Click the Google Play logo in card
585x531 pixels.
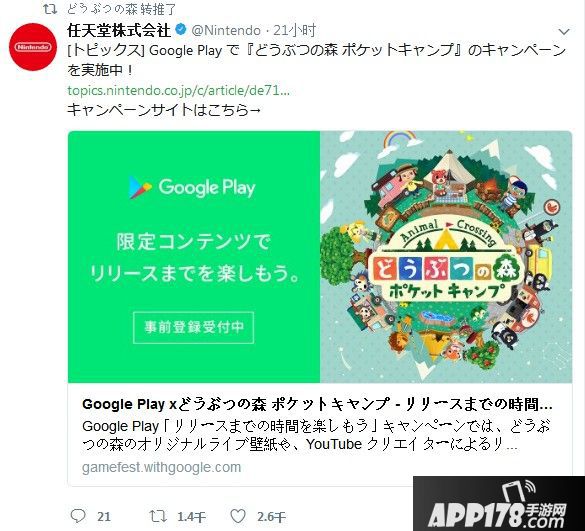192,187
